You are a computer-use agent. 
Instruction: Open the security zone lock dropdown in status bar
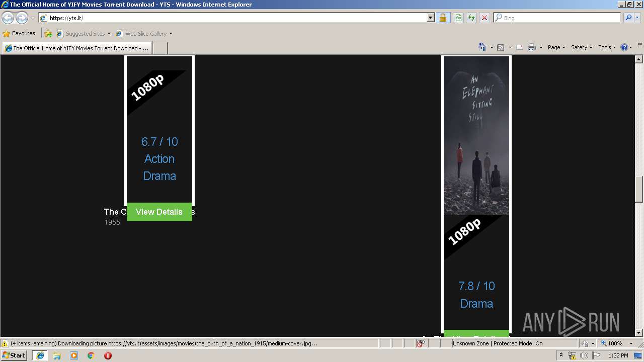coord(588,343)
